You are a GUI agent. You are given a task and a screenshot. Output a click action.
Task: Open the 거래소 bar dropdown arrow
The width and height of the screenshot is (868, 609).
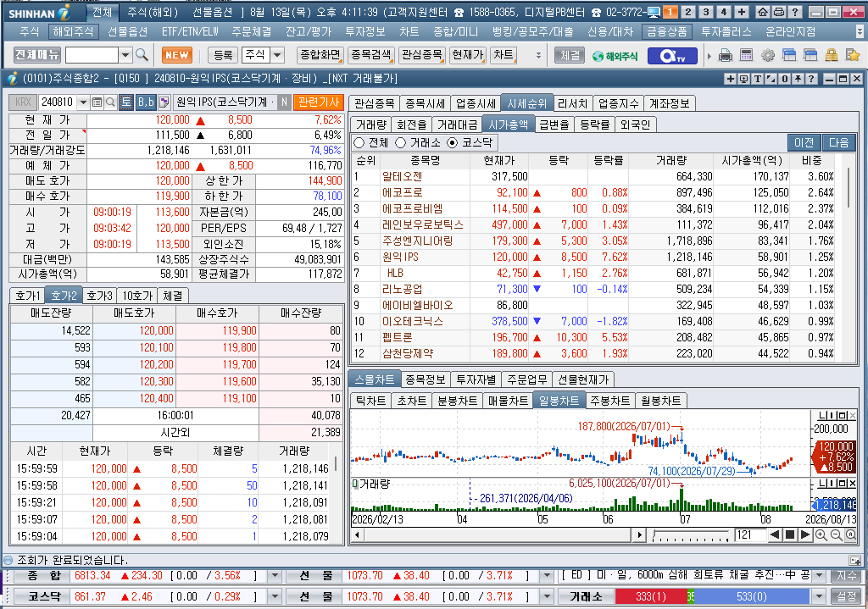(x=820, y=597)
